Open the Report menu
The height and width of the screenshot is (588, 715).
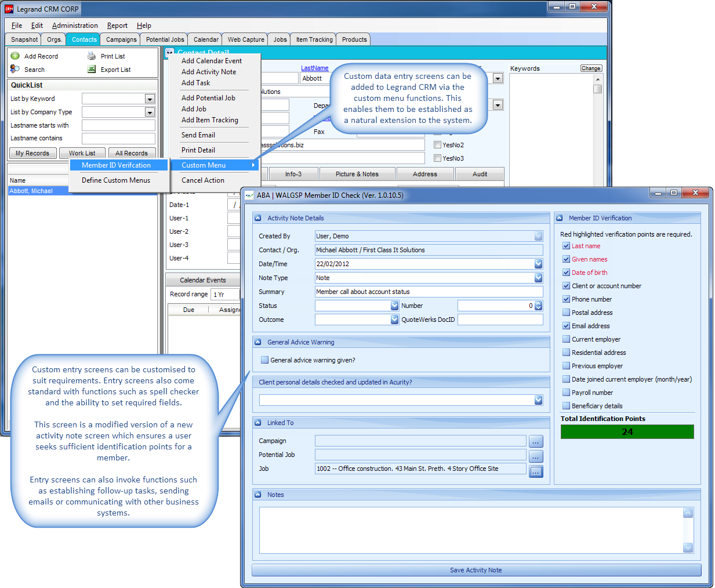pos(117,26)
